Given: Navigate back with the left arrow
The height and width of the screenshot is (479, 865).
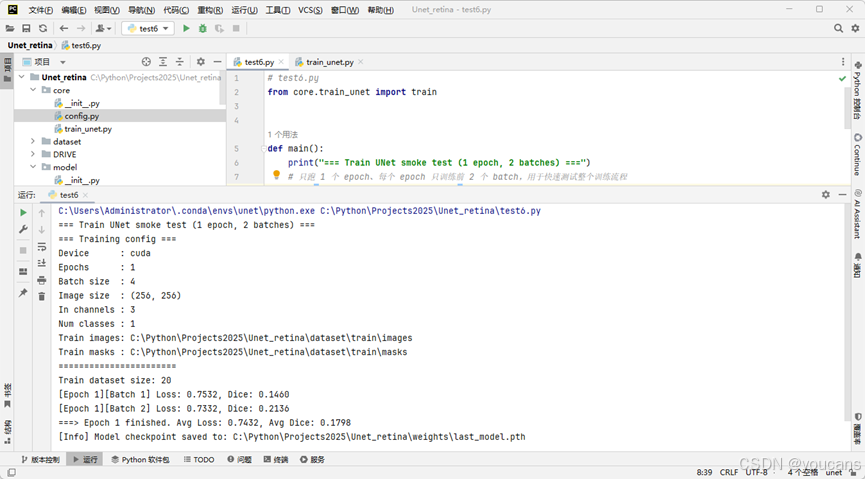Looking at the screenshot, I should pos(64,28).
